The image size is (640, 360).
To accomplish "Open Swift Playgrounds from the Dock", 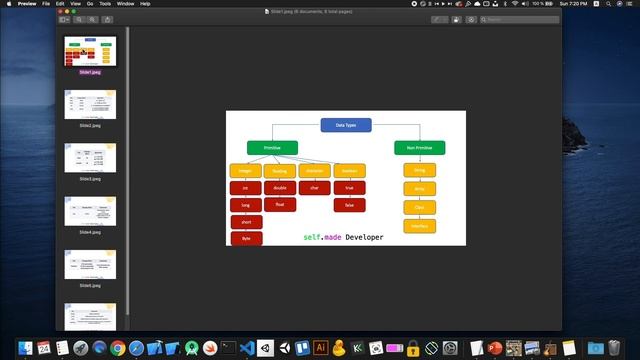I will [x=210, y=348].
